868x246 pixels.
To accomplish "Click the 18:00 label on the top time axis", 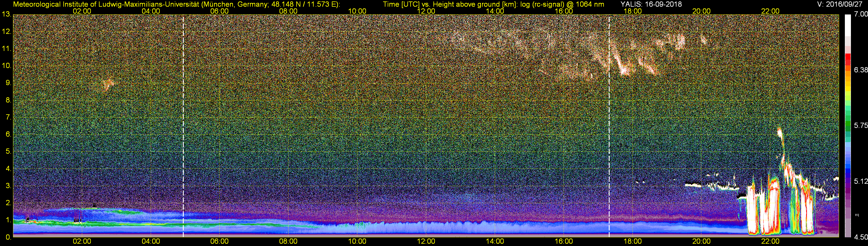I will coord(632,11).
